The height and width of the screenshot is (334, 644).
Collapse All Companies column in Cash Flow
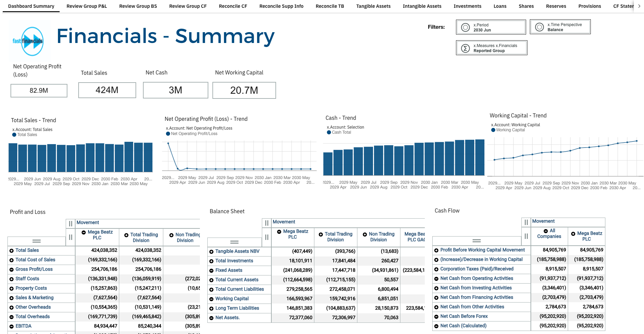point(546,231)
